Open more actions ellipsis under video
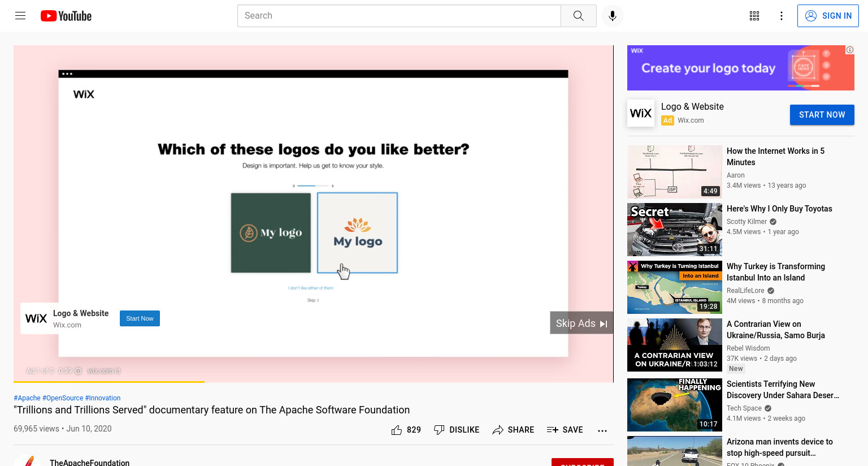The image size is (868, 466). 602,430
